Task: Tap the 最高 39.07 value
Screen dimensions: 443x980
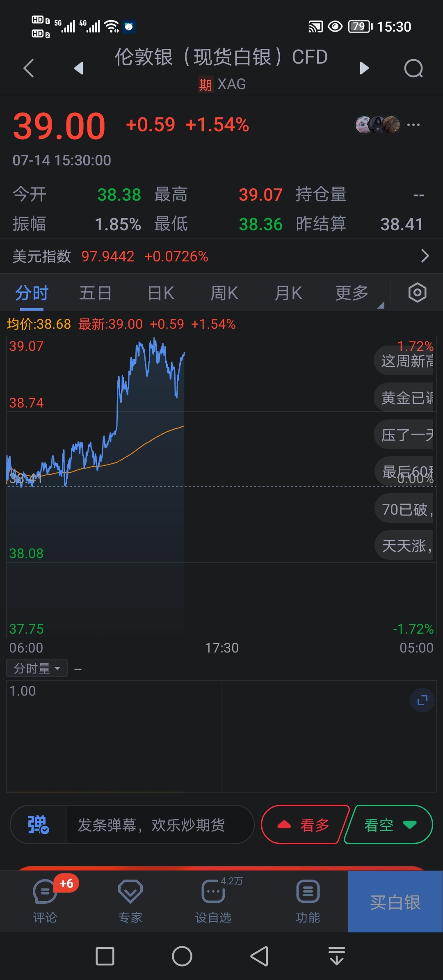Action: point(260,195)
